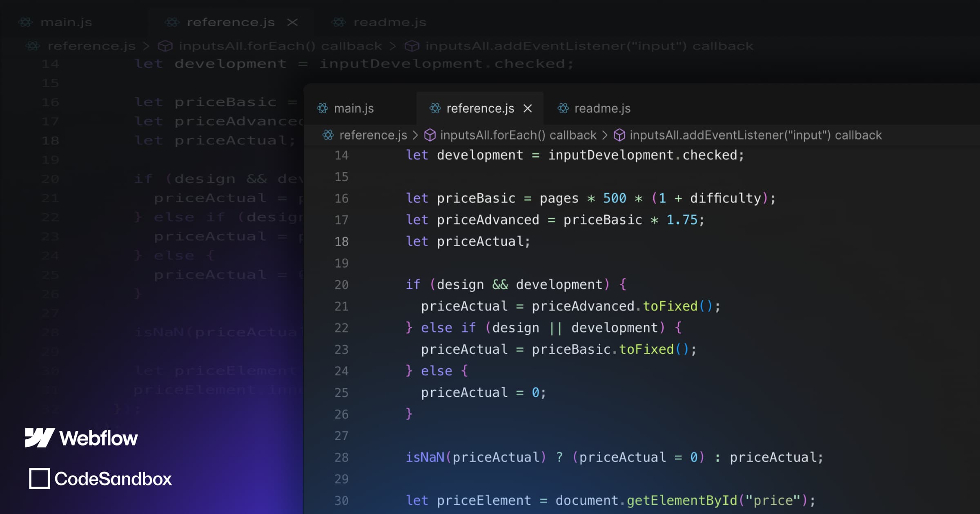Image resolution: width=980 pixels, height=514 pixels.
Task: Select inputsAll.addEventListener("input") callback breadcrumb
Action: click(x=755, y=135)
